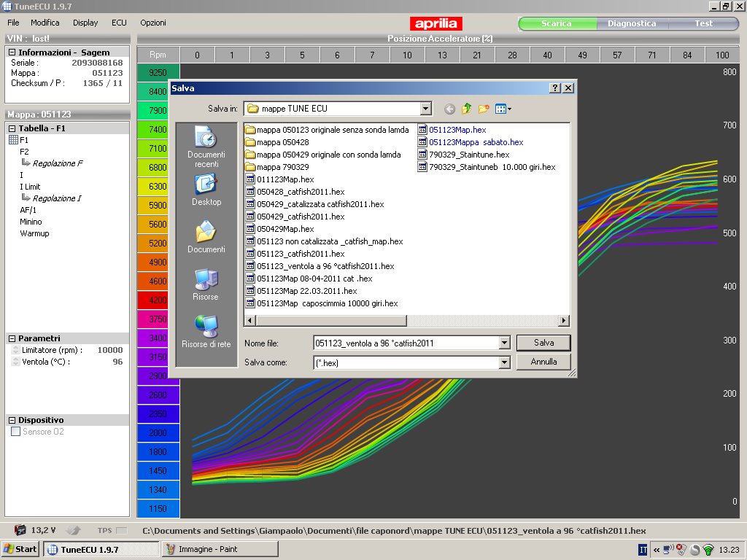Click the IT language indicator in tray
This screenshot has width=747, height=560.
643,550
